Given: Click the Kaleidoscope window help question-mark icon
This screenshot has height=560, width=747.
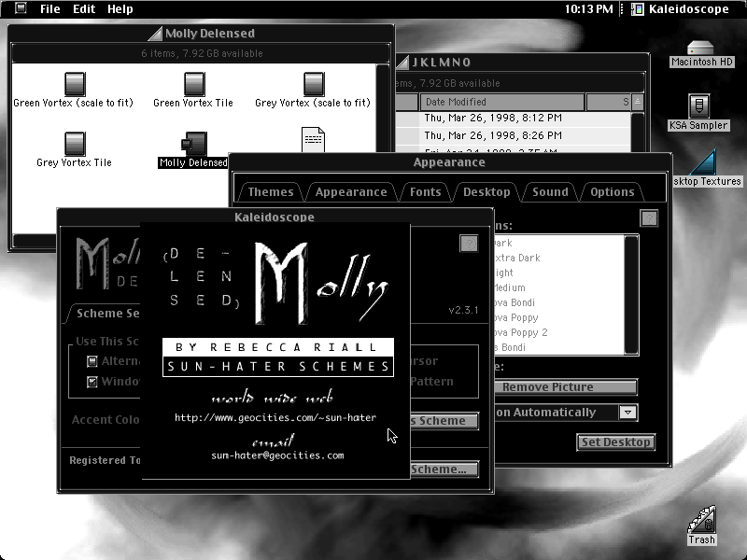Looking at the screenshot, I should pyautogui.click(x=469, y=244).
